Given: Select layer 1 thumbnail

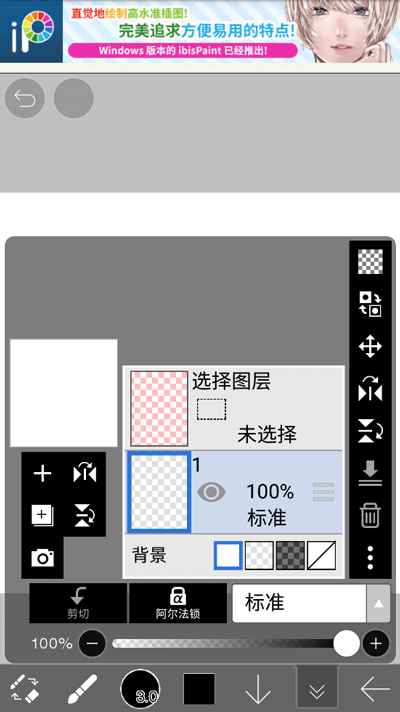Looking at the screenshot, I should (x=158, y=492).
